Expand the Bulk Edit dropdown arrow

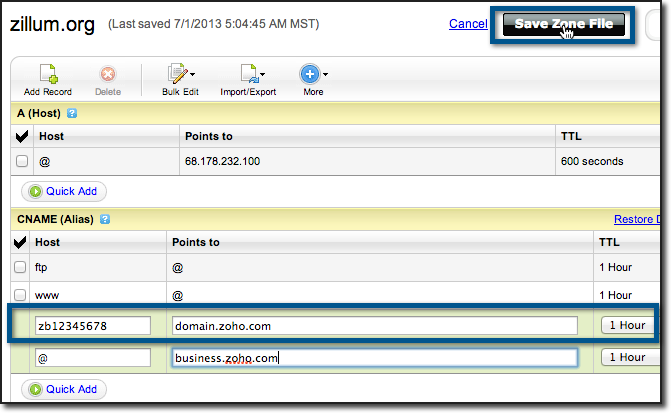pos(192,74)
